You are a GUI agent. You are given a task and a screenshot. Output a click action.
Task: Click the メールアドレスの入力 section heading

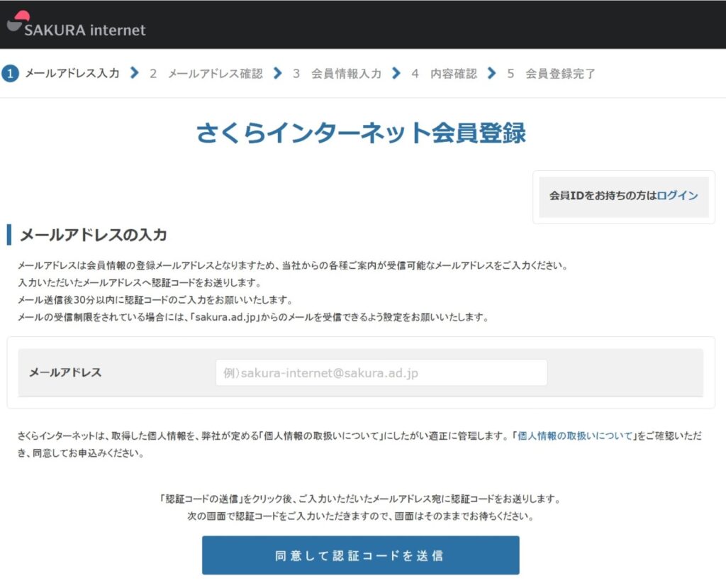tap(93, 235)
